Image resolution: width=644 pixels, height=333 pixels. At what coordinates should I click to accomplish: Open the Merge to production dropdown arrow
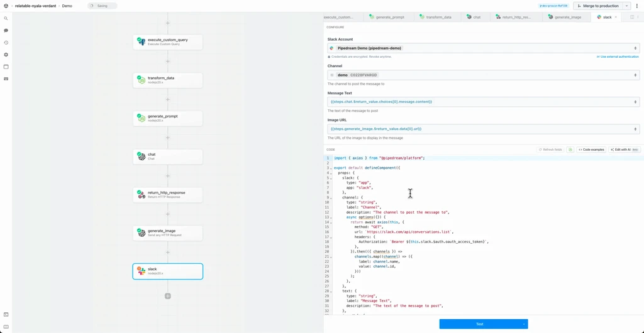point(626,6)
